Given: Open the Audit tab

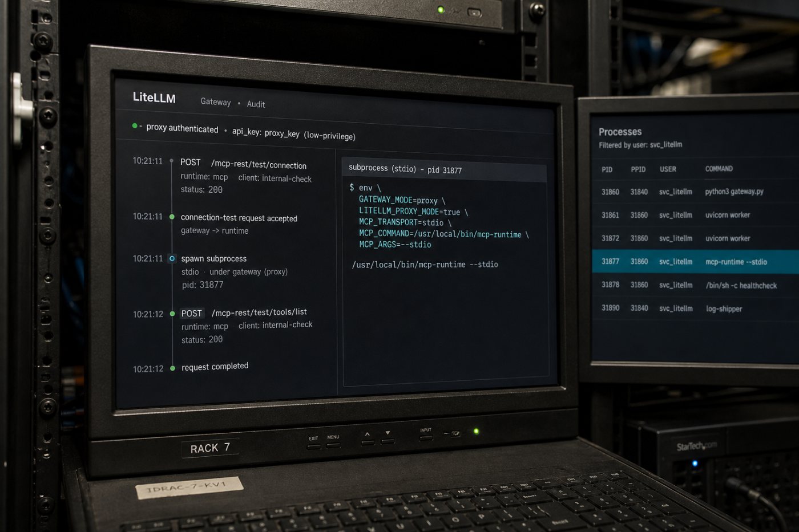Looking at the screenshot, I should click(x=256, y=104).
